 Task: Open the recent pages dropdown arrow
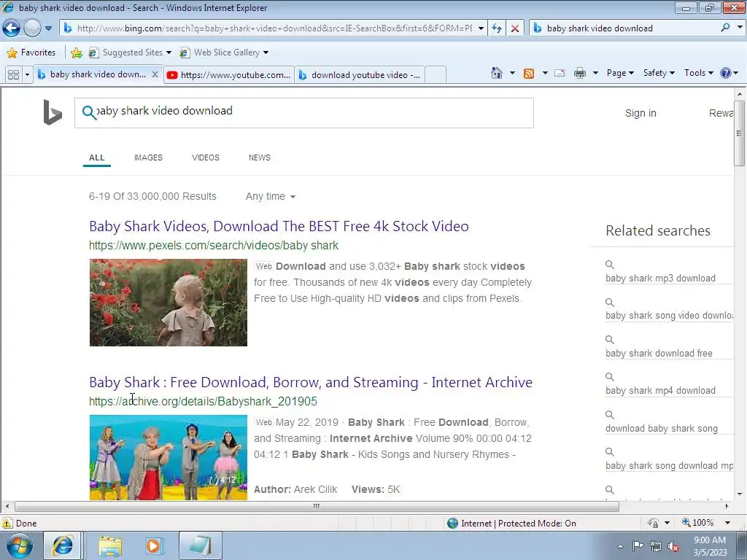point(48,28)
